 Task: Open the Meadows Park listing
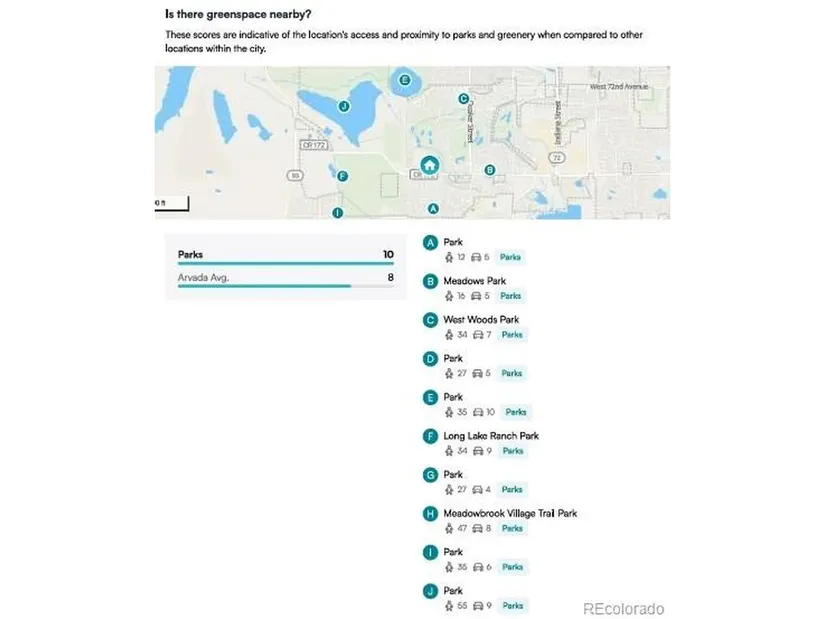(x=475, y=281)
